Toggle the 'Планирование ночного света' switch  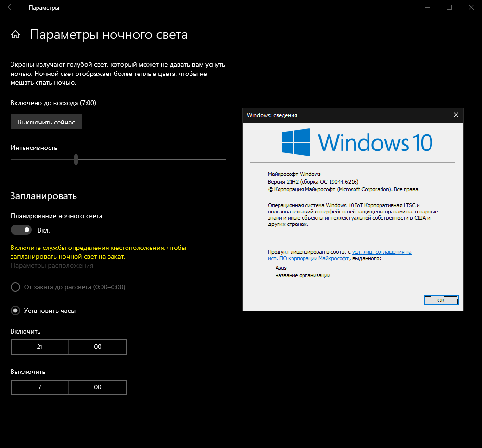(21, 230)
